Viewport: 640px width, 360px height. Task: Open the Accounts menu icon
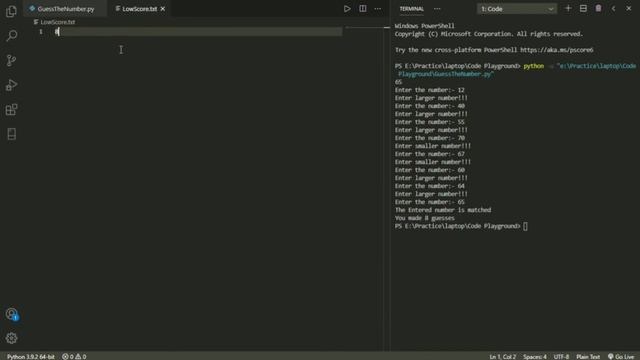tap(11, 313)
